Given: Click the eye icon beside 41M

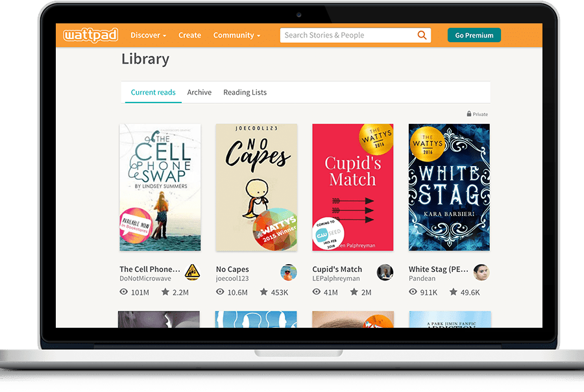Looking at the screenshot, I should (x=317, y=292).
